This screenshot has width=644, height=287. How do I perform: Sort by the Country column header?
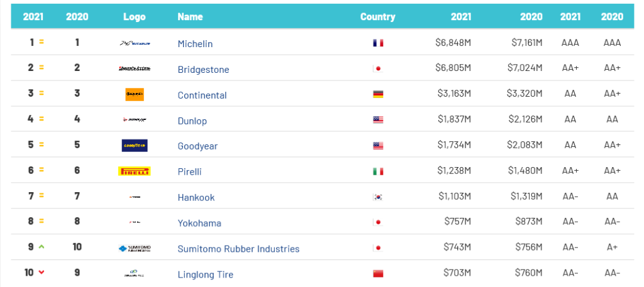click(377, 17)
